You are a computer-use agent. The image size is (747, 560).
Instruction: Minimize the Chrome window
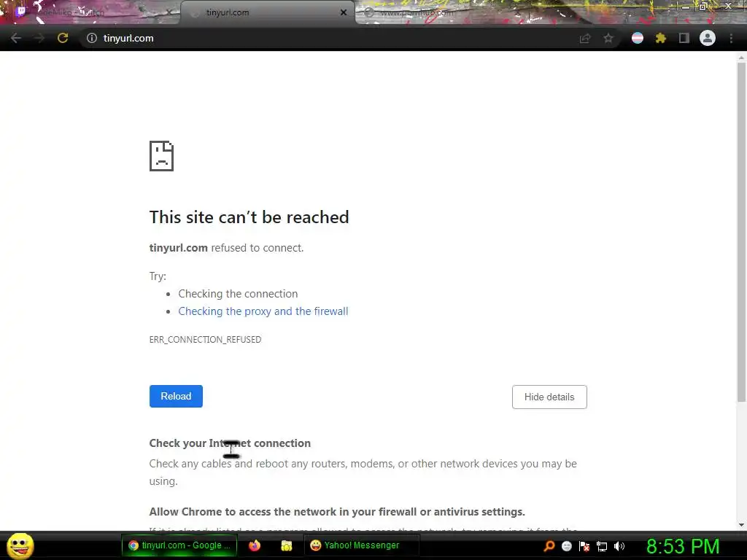(686, 7)
